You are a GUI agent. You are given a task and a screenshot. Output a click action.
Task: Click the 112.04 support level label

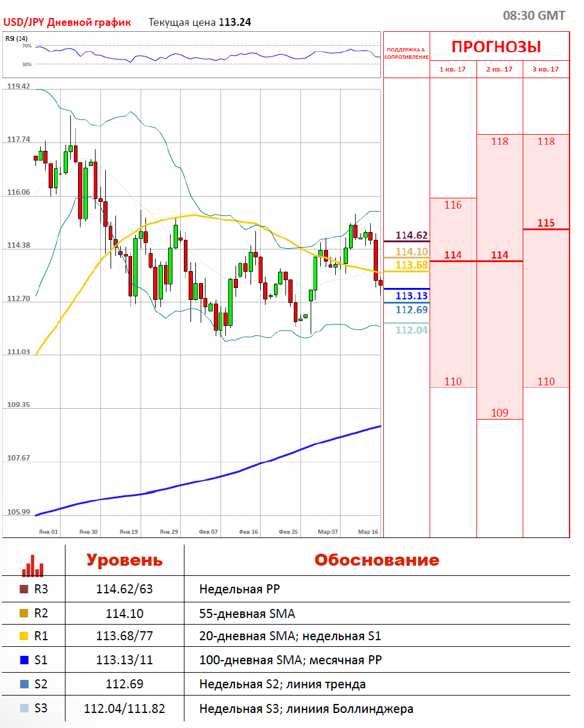coord(412,329)
